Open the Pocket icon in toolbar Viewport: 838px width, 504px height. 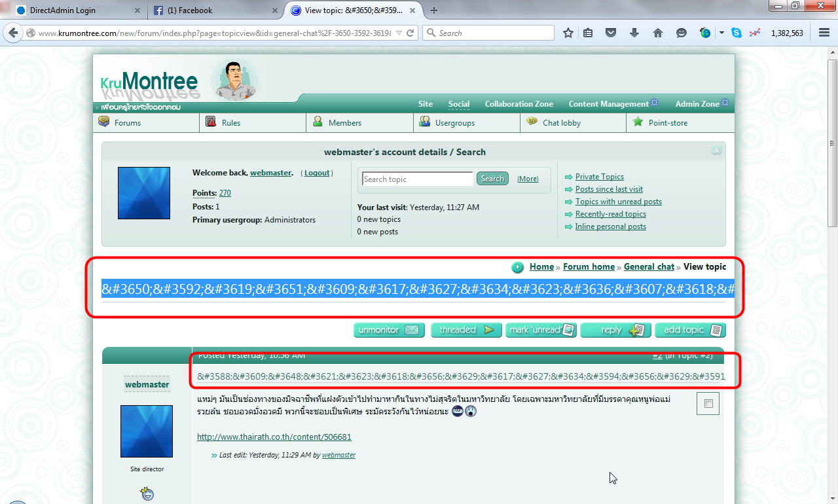(x=611, y=33)
